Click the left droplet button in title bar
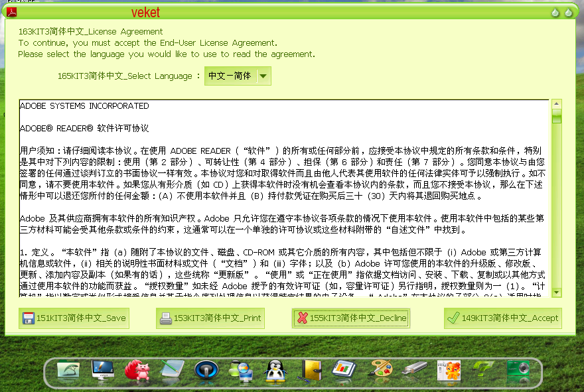This screenshot has height=392, width=584. click(555, 13)
